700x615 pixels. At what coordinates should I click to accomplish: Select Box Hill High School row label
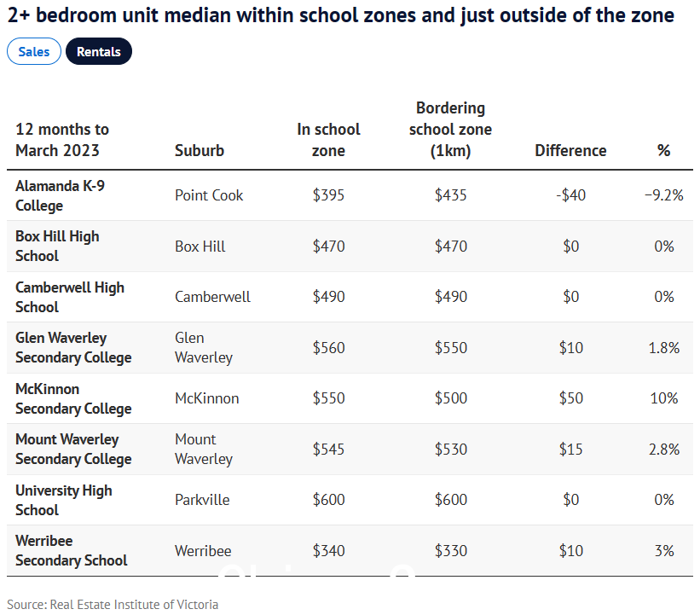point(57,247)
